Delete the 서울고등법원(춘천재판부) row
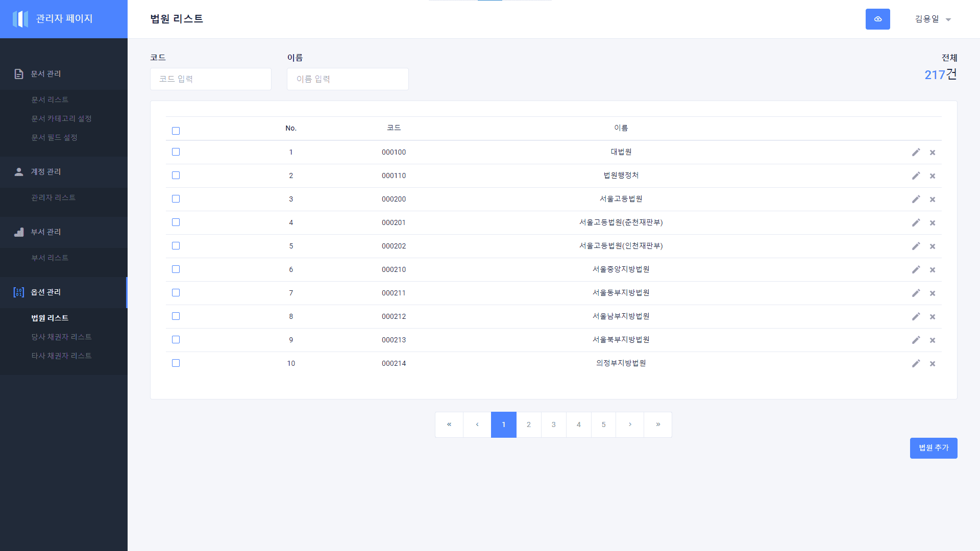 coord(933,223)
